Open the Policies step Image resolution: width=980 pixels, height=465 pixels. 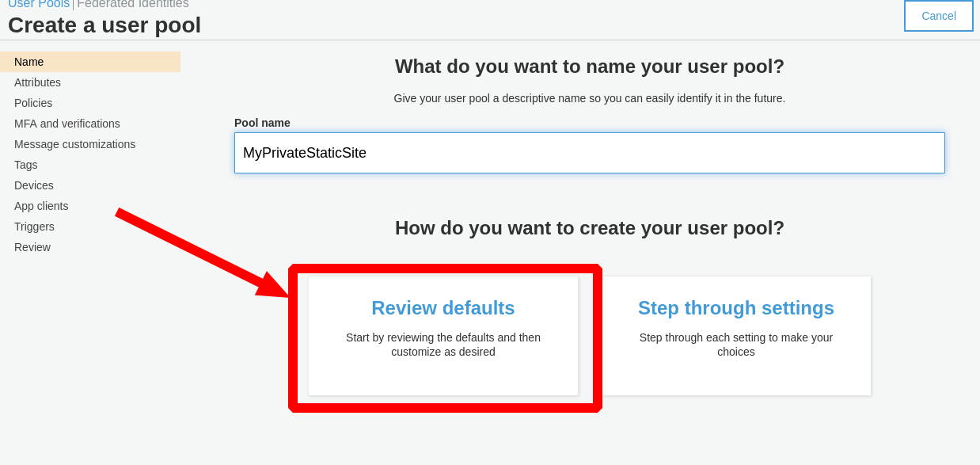click(33, 103)
